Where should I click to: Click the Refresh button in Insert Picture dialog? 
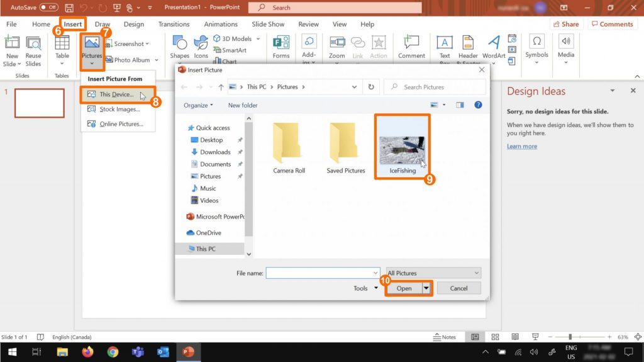coord(371,87)
